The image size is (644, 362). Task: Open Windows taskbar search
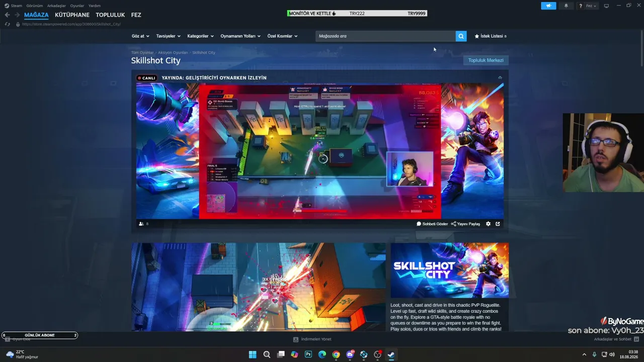(x=267, y=354)
